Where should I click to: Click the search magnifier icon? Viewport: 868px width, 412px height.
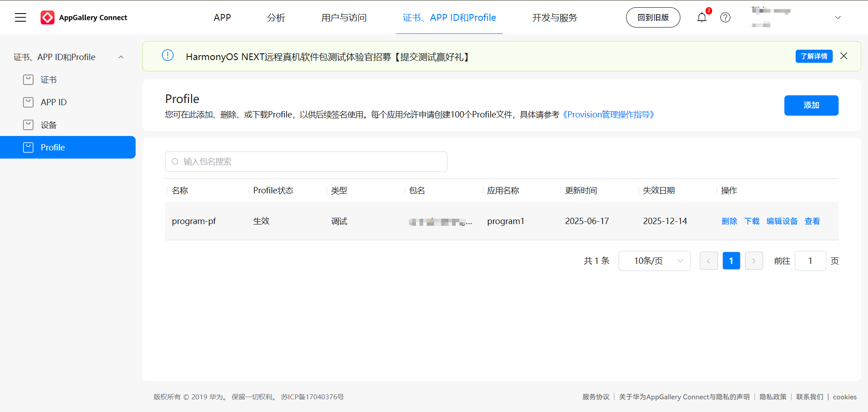pos(175,162)
